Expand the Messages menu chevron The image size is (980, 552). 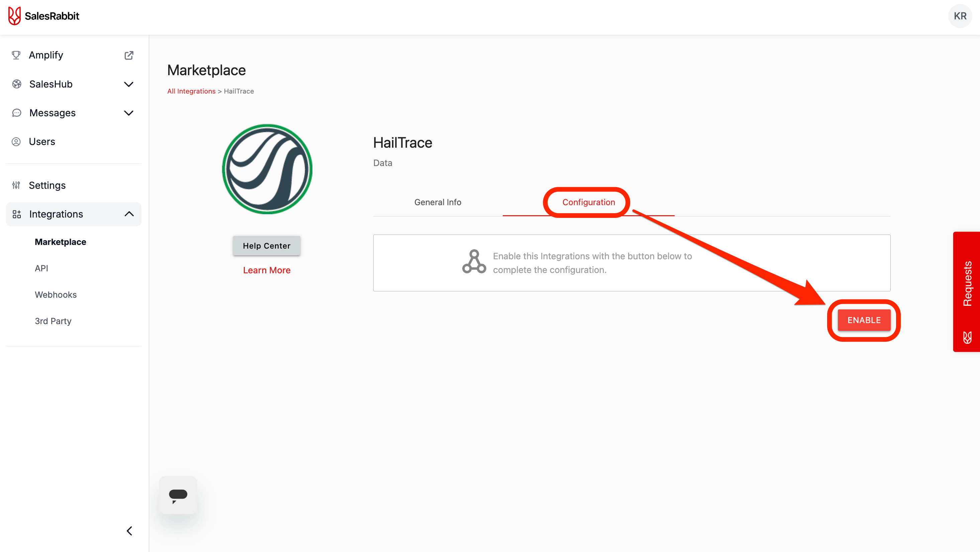[x=128, y=113]
